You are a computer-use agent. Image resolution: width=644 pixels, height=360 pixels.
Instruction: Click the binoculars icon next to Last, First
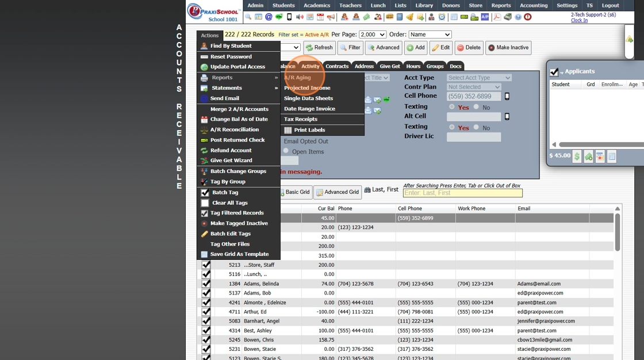pyautogui.click(x=367, y=189)
